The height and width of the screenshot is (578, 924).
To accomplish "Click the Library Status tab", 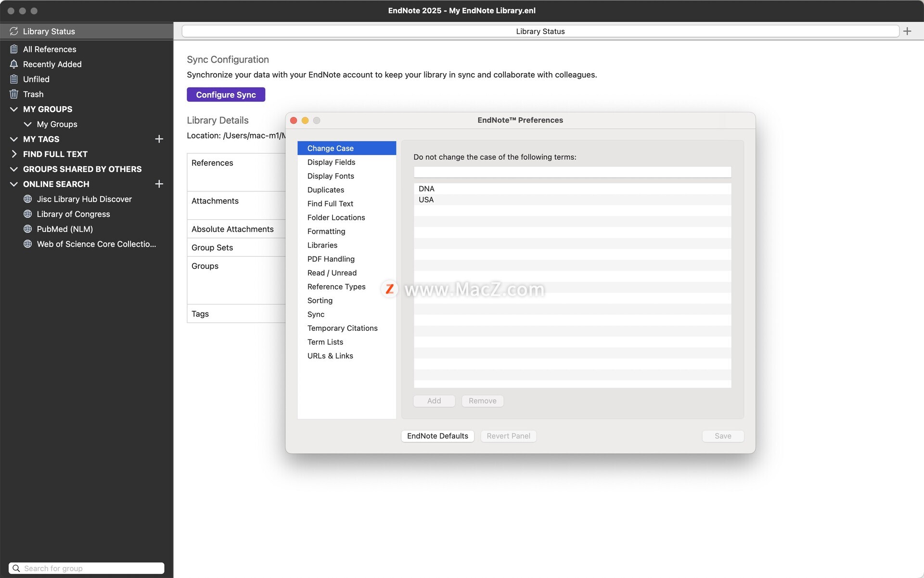I will pos(540,31).
